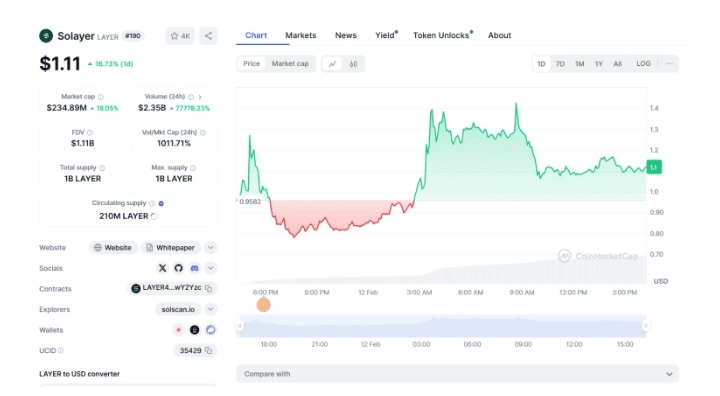
Task: Switch to candlestick chart icon
Action: pos(353,64)
